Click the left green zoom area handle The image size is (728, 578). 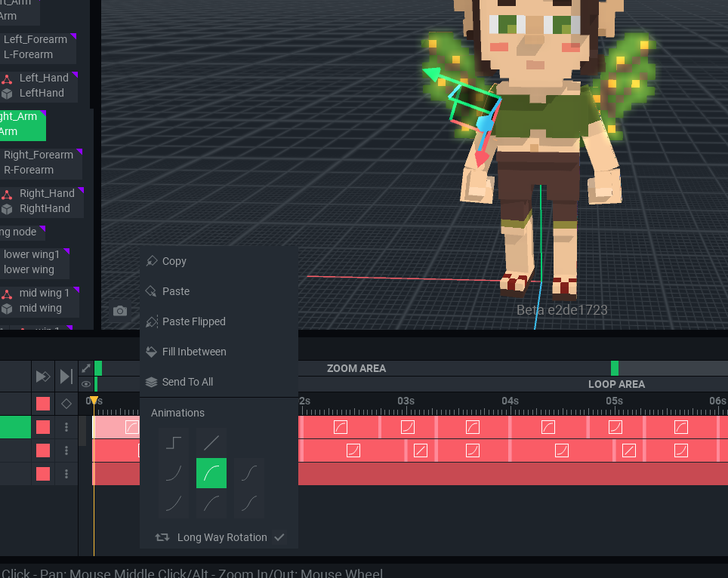point(98,368)
